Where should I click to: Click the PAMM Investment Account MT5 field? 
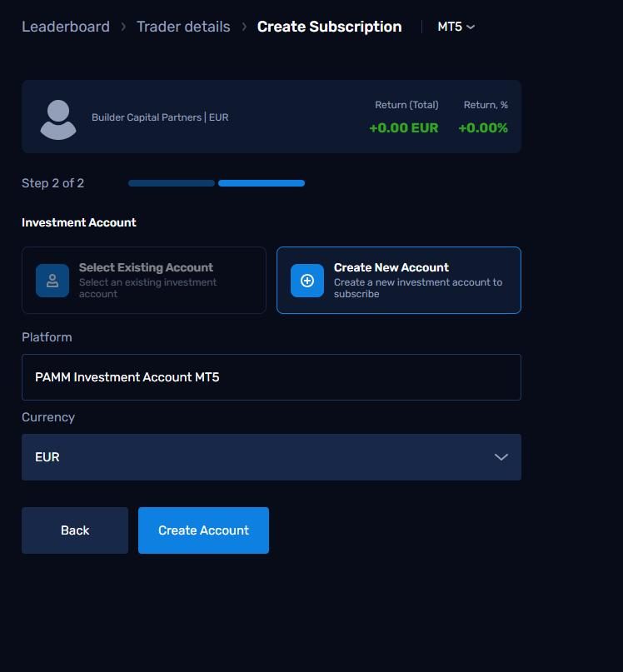pyautogui.click(x=272, y=377)
